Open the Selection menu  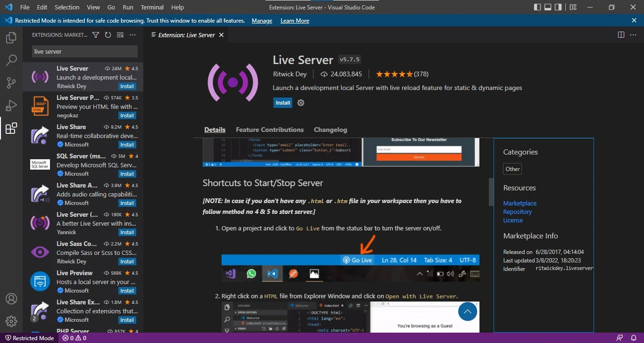(x=67, y=7)
